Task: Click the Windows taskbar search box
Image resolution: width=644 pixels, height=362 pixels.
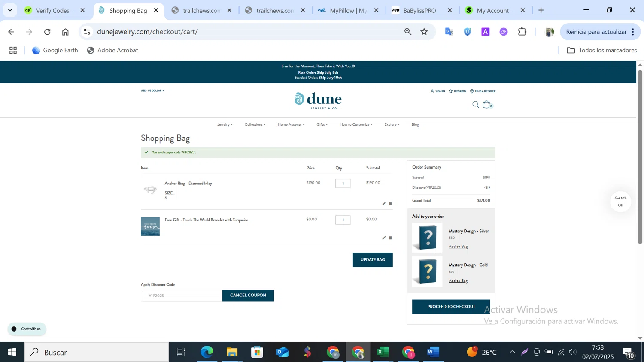Action: [x=97, y=352]
